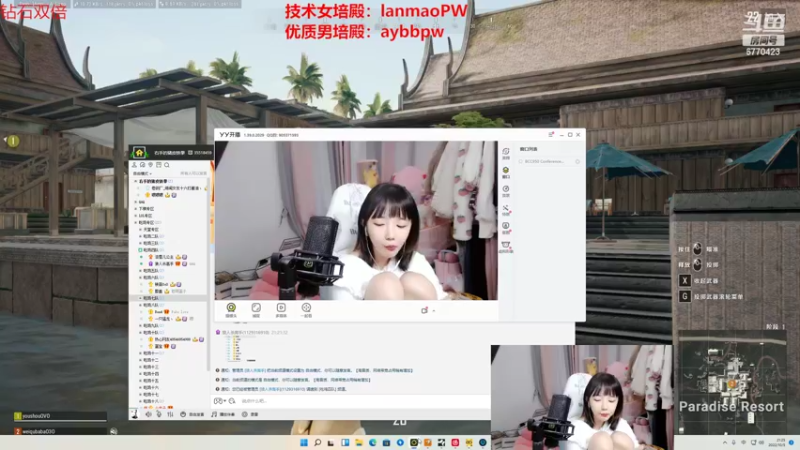Screen dimensions: 800x450
Task: Open the camera source in YY开播
Action: [231, 310]
